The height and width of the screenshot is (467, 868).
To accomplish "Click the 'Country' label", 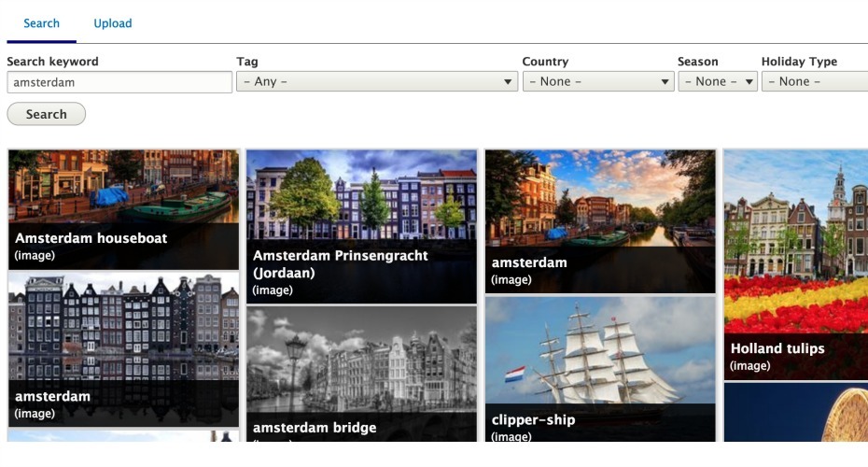I will click(x=545, y=62).
